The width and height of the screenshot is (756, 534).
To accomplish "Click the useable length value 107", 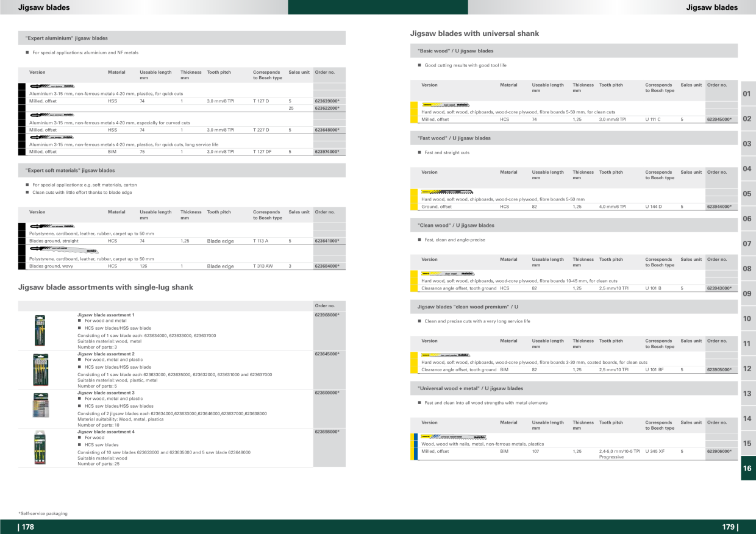I will tap(535, 452).
